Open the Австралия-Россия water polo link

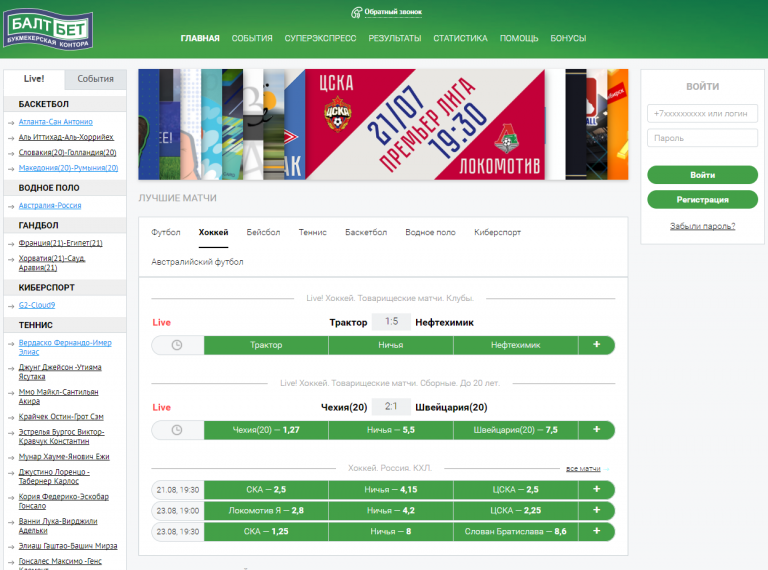(x=50, y=206)
